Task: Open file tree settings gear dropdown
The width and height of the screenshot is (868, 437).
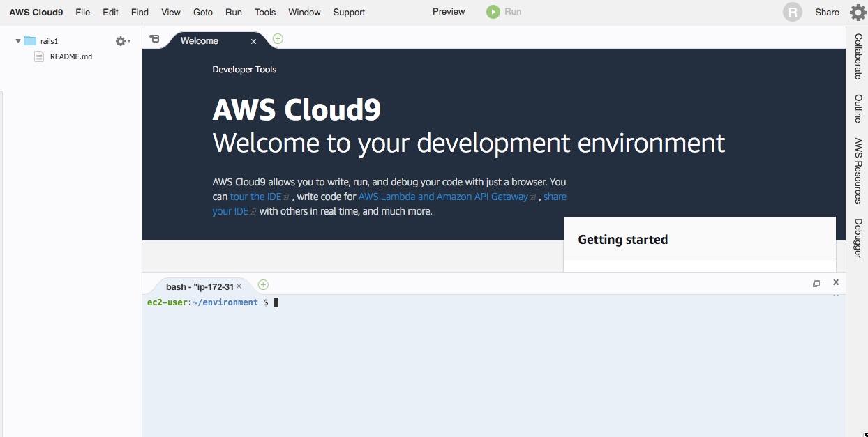Action: pos(123,41)
